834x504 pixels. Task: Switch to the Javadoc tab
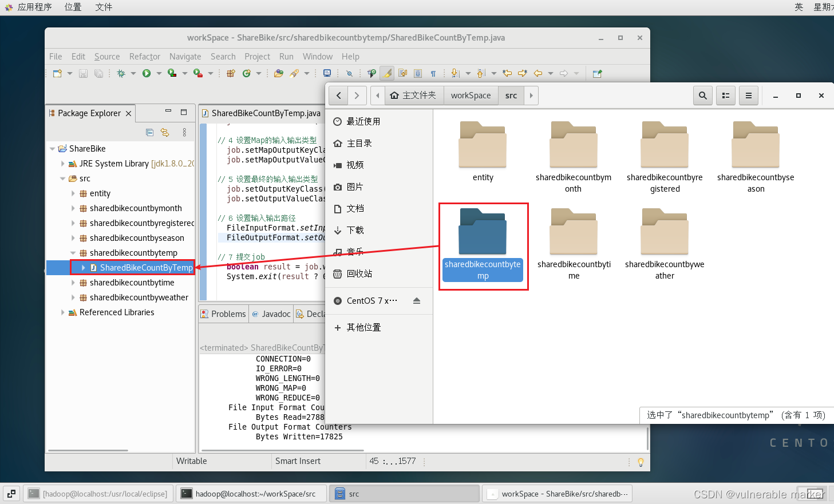click(271, 314)
